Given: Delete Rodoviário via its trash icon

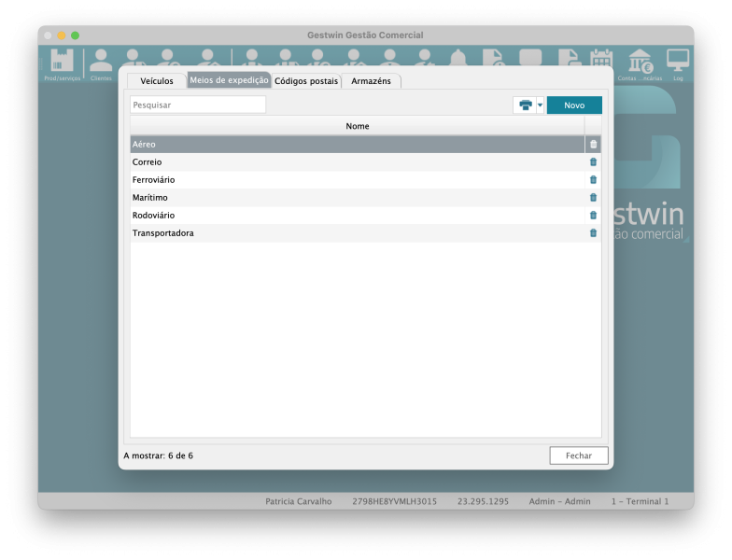Looking at the screenshot, I should pyautogui.click(x=593, y=216).
